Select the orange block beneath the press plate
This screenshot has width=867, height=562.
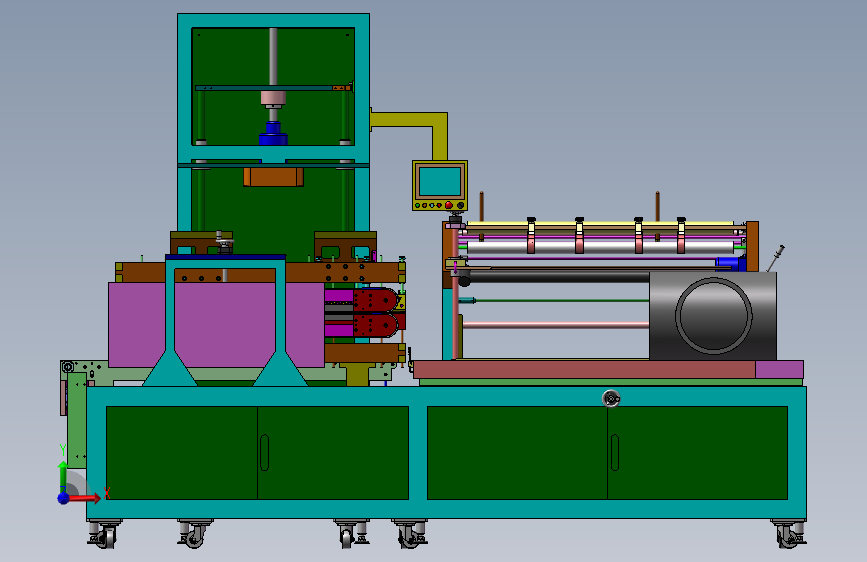click(x=273, y=177)
